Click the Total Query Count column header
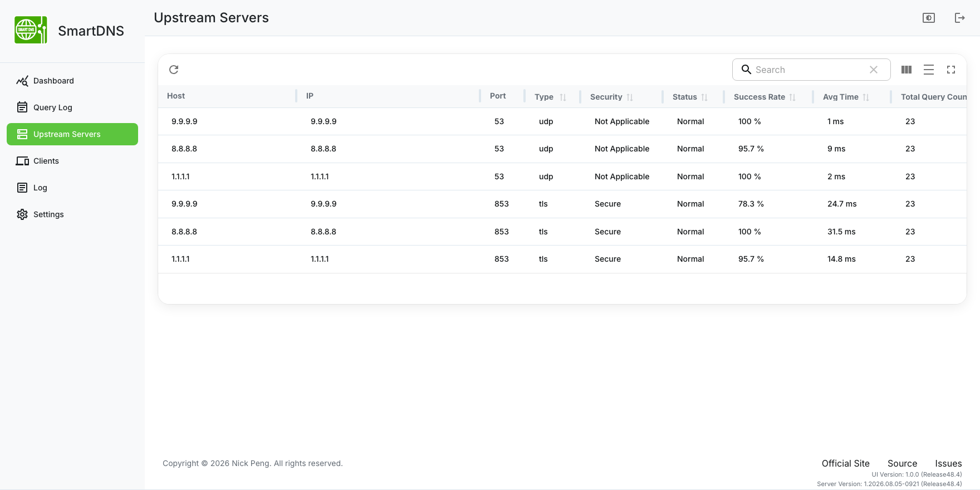Image resolution: width=980 pixels, height=490 pixels. coord(934,97)
